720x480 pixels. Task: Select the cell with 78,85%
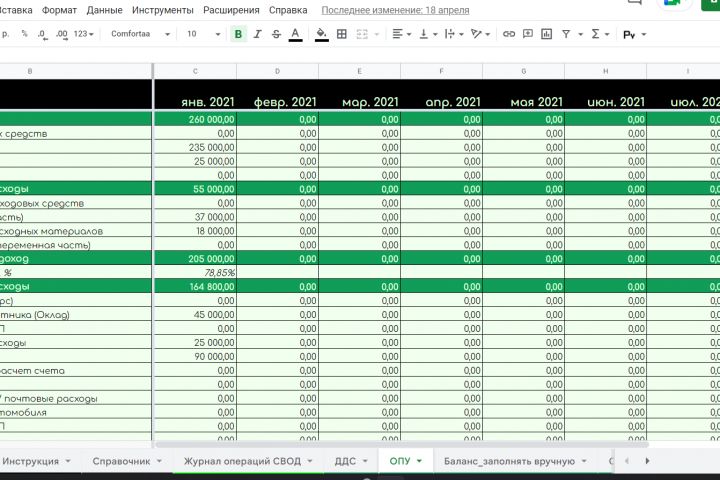pos(195,272)
